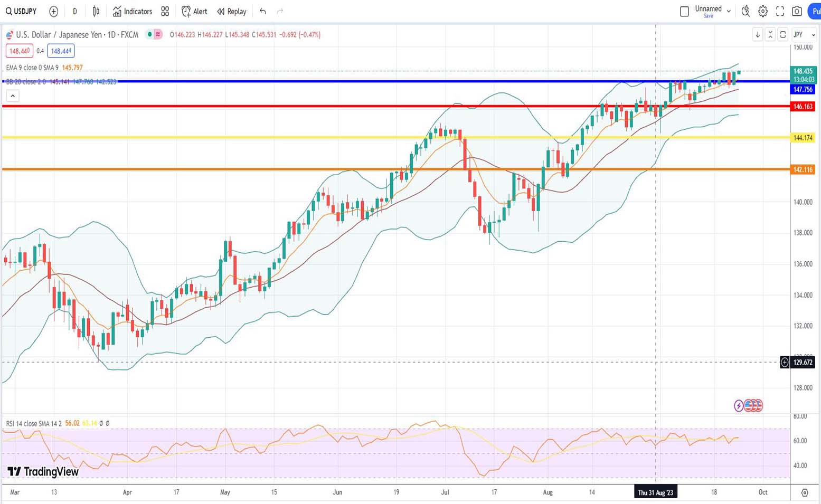Image resolution: width=821 pixels, height=504 pixels.
Task: Enter fullscreen mode
Action: point(780,11)
